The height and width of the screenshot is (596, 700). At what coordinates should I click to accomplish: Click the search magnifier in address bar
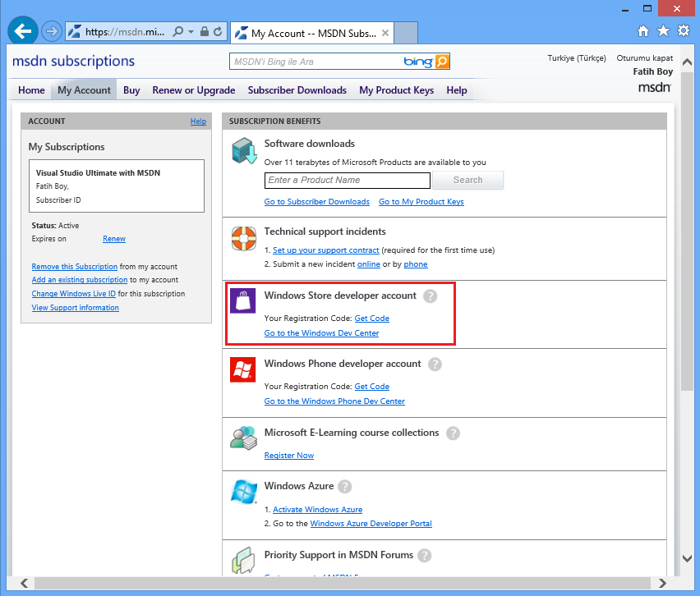(x=178, y=32)
